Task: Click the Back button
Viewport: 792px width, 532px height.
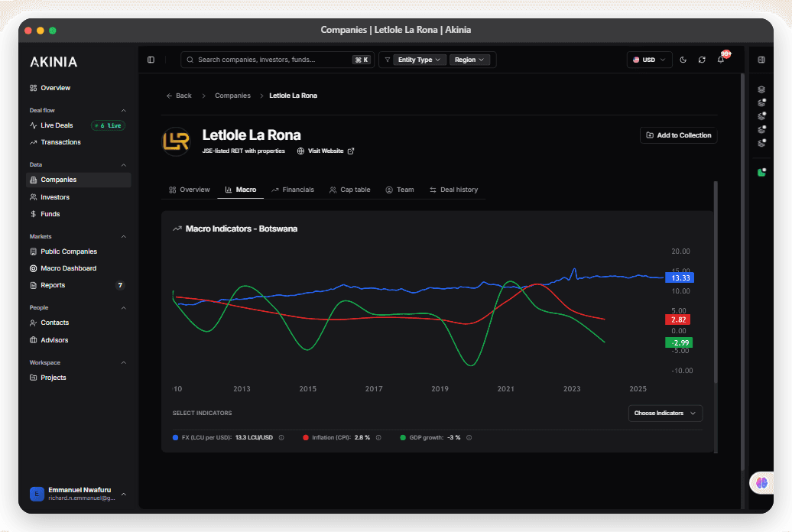Action: (179, 96)
